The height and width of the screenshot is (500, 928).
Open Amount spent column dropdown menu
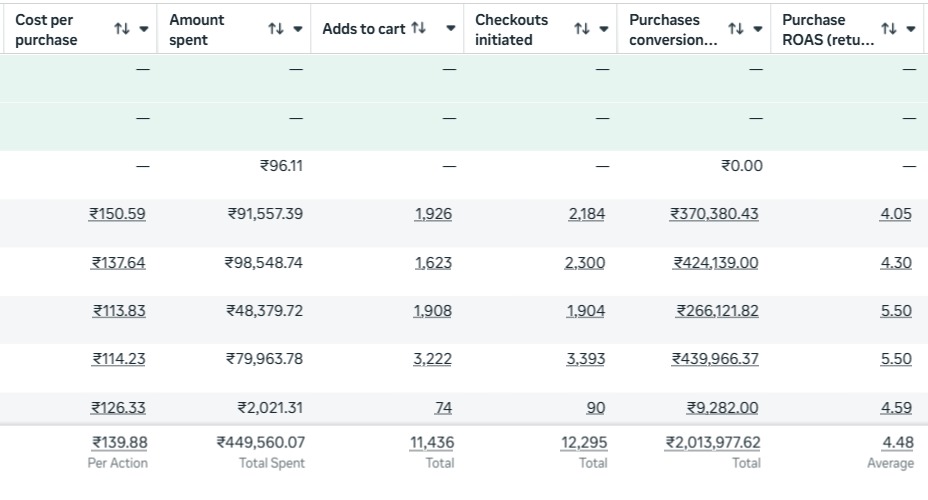298,29
